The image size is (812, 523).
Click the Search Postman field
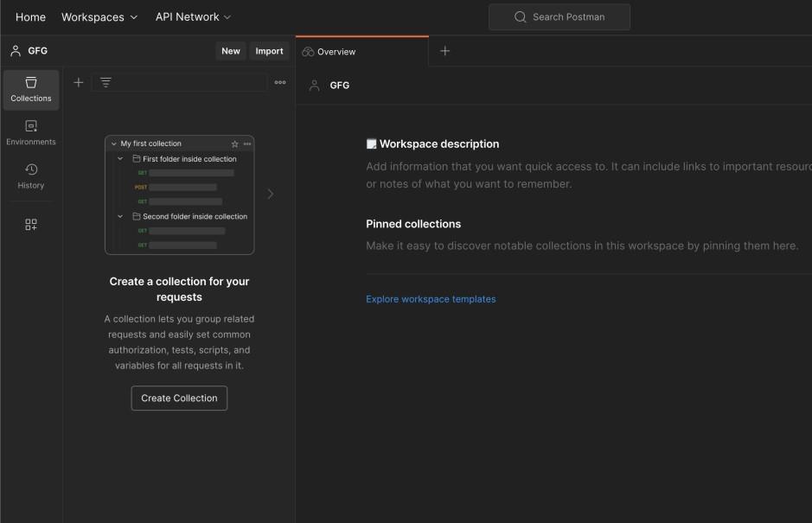pyautogui.click(x=559, y=17)
